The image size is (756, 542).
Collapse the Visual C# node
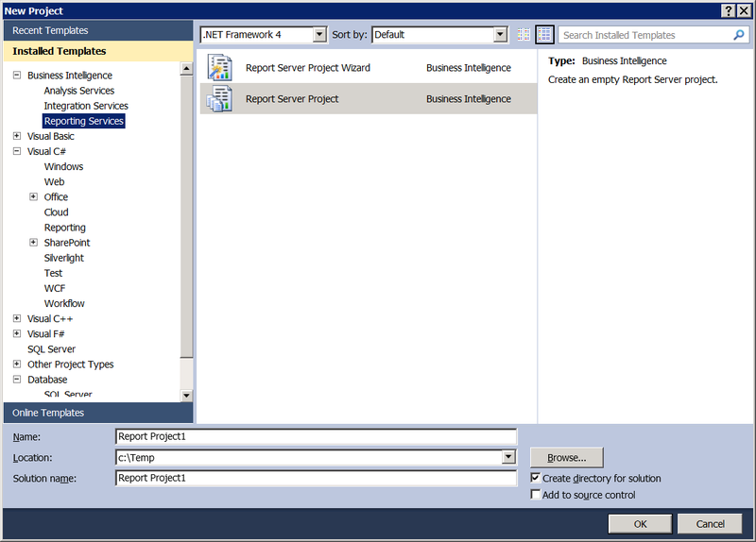point(17,151)
